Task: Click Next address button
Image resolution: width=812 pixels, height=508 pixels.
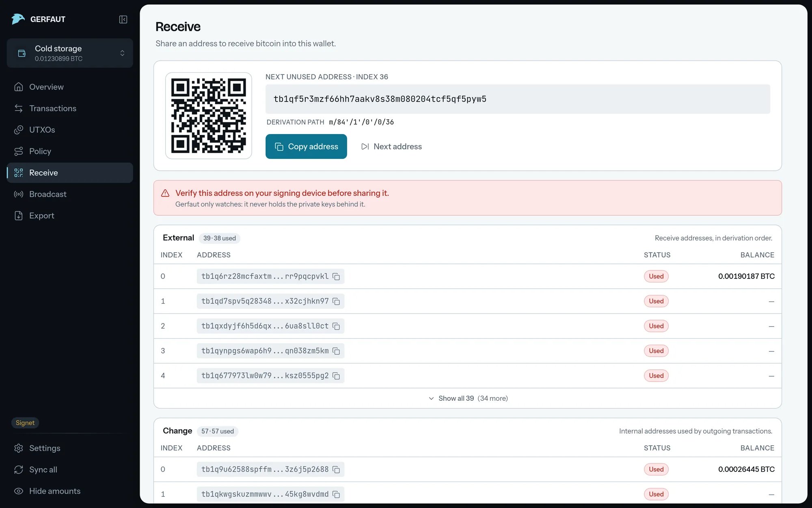Action: (391, 146)
